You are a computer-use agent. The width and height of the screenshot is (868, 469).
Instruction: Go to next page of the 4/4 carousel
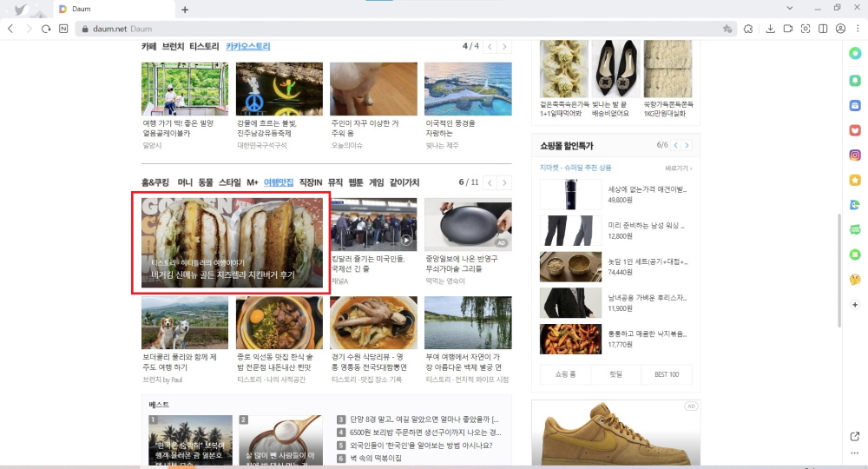[x=504, y=47]
